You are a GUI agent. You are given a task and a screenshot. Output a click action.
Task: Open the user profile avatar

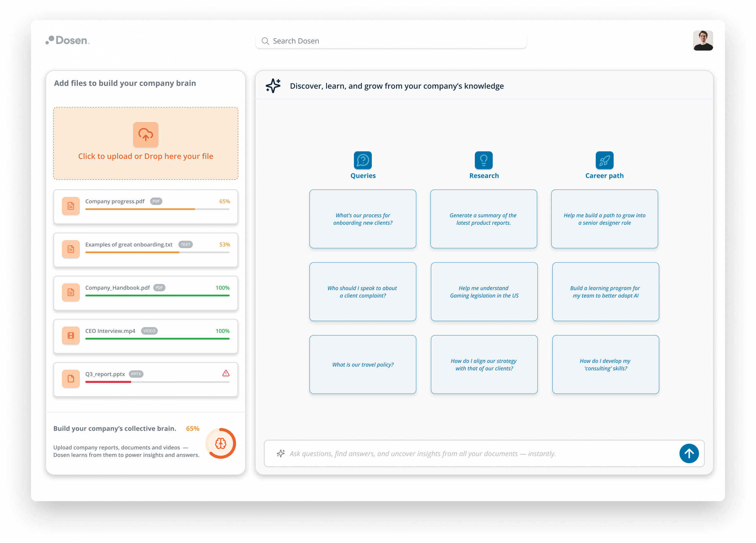point(703,41)
